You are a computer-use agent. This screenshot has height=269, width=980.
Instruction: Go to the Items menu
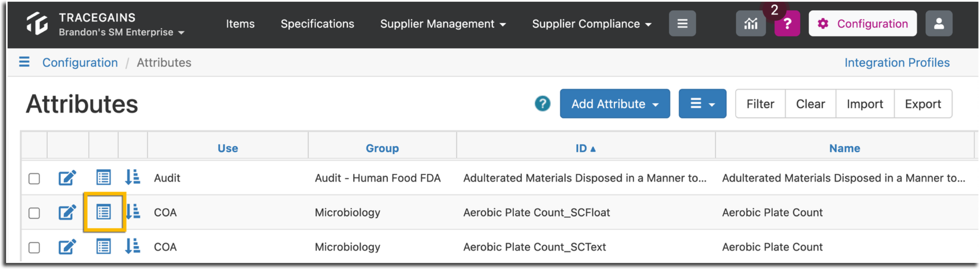(240, 24)
